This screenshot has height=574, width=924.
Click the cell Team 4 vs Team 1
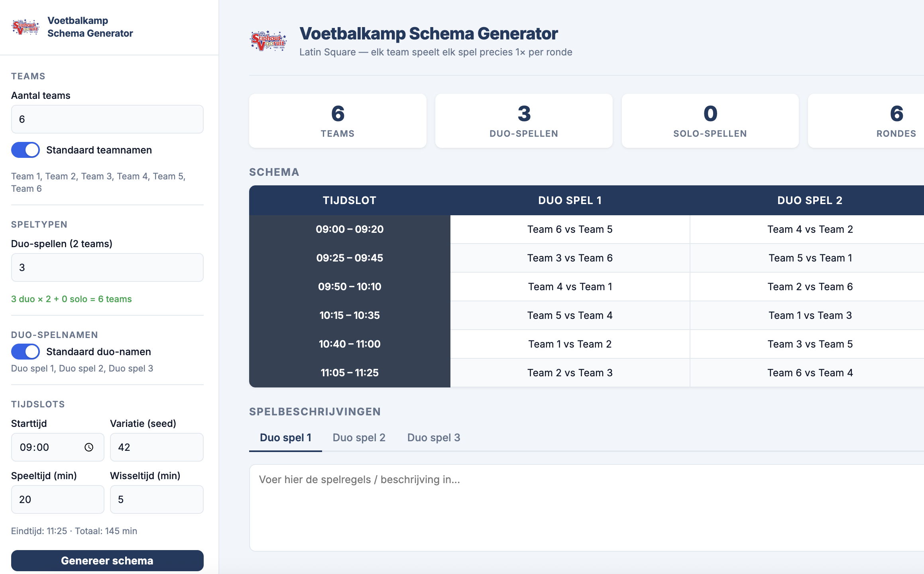click(570, 287)
